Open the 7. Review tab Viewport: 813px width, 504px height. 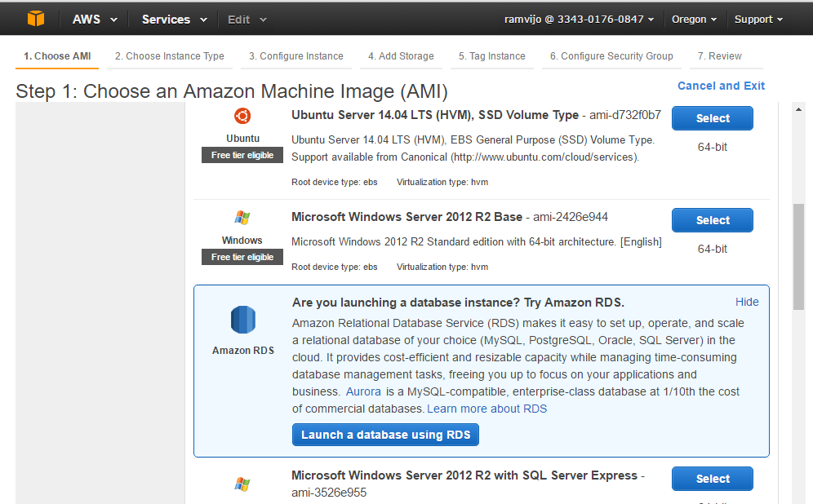pos(719,56)
